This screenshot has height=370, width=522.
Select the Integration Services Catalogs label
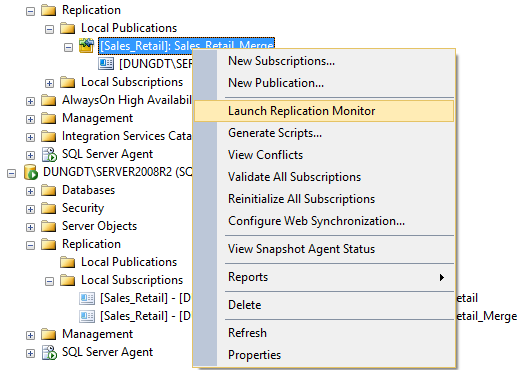(x=127, y=136)
